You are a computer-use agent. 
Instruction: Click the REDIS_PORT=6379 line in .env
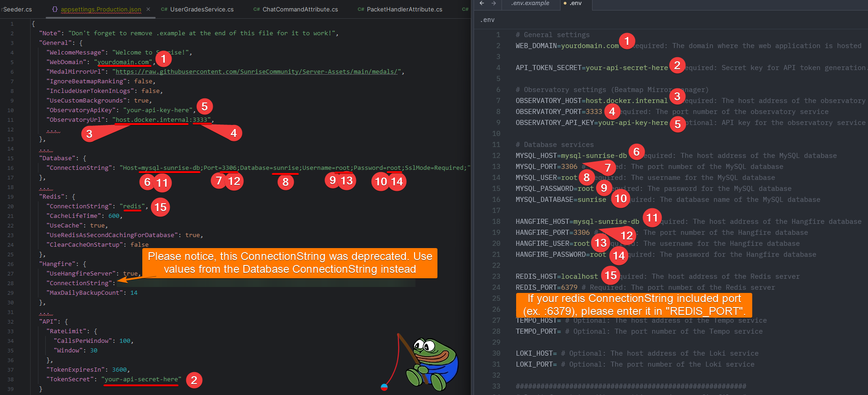546,287
